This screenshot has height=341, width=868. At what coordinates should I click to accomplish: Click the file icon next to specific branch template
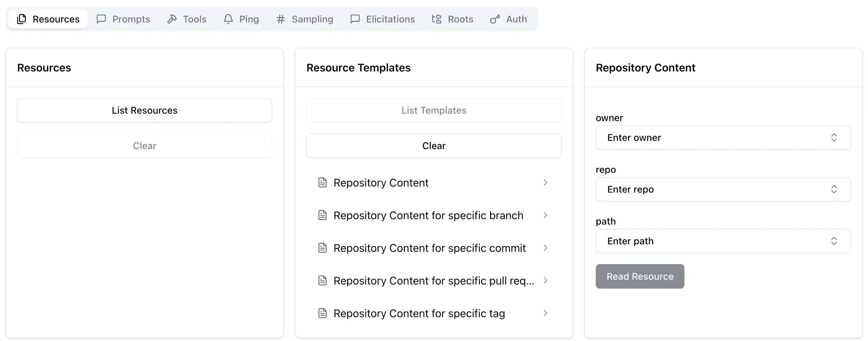(322, 215)
